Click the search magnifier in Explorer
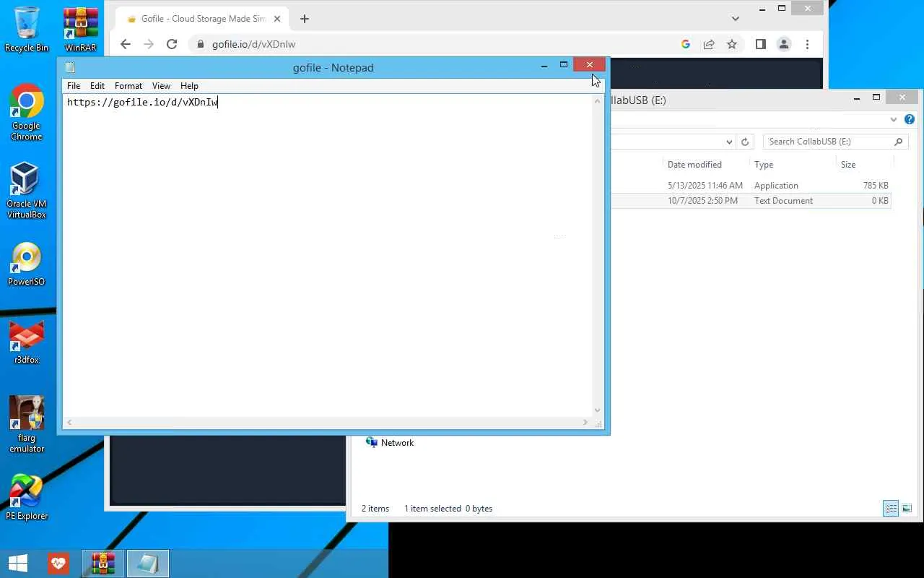The height and width of the screenshot is (578, 924). pos(898,142)
